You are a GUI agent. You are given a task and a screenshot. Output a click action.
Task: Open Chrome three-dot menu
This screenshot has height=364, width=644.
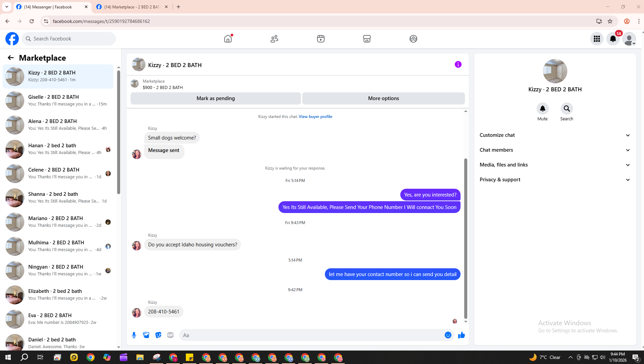[639, 21]
